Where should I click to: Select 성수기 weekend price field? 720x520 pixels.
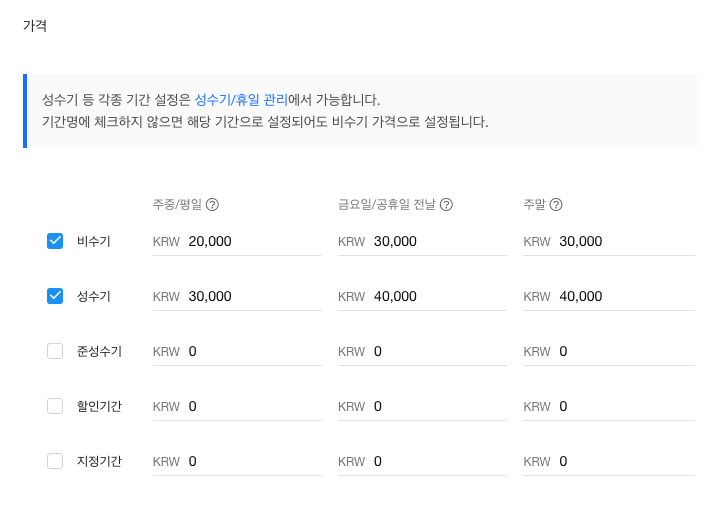622,296
